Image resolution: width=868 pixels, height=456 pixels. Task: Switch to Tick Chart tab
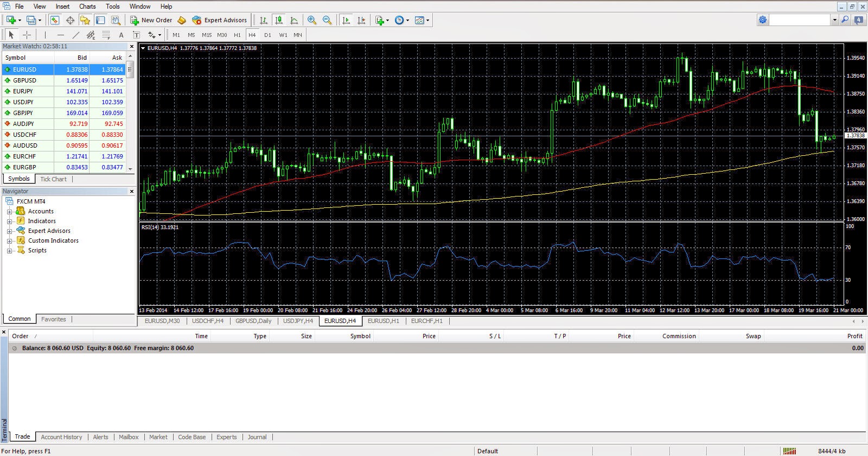[53, 179]
